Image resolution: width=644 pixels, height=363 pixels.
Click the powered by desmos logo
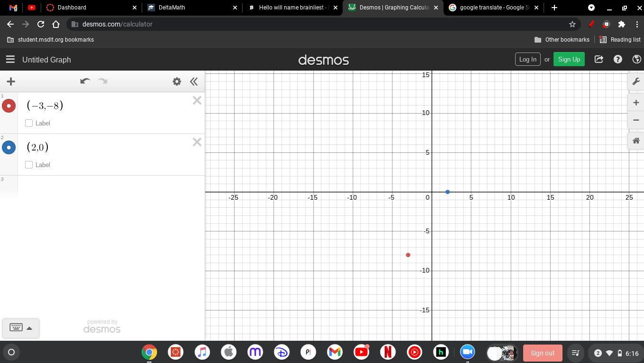coord(102,327)
